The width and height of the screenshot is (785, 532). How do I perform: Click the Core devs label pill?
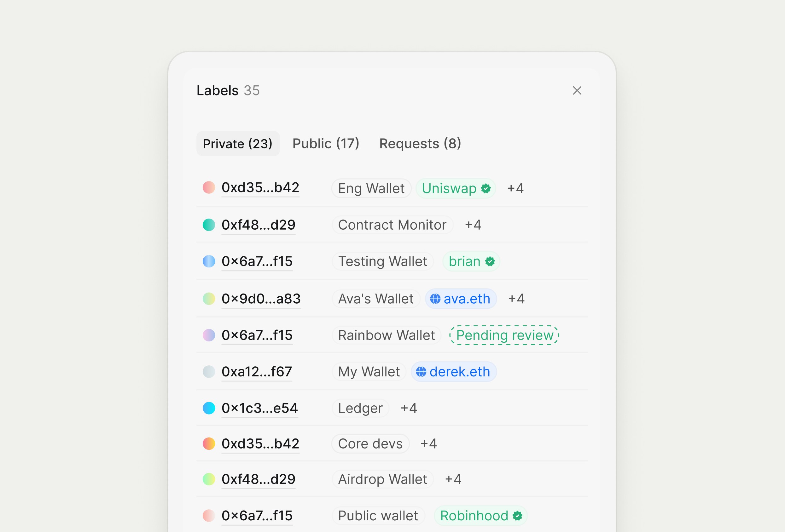pos(370,443)
